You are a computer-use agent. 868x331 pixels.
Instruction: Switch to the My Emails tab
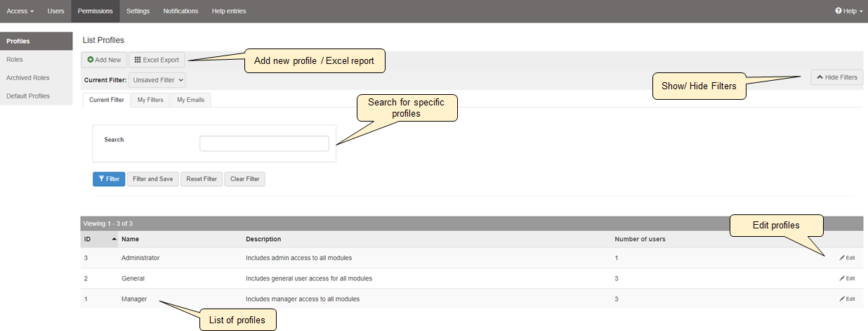pyautogui.click(x=190, y=100)
